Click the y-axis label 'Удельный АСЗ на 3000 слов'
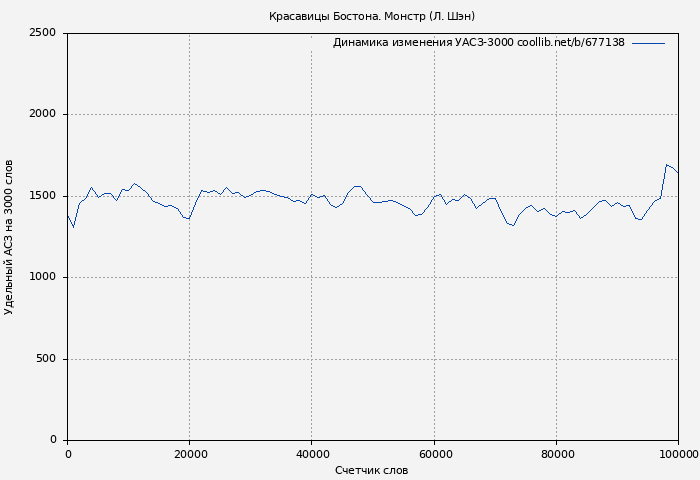The image size is (700, 480). pyautogui.click(x=9, y=237)
